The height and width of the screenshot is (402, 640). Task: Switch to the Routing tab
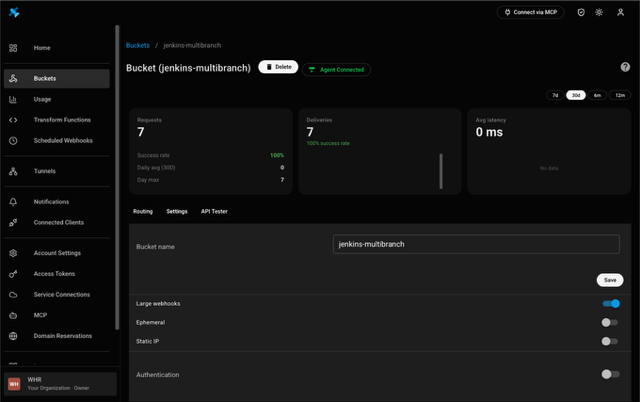pyautogui.click(x=143, y=211)
